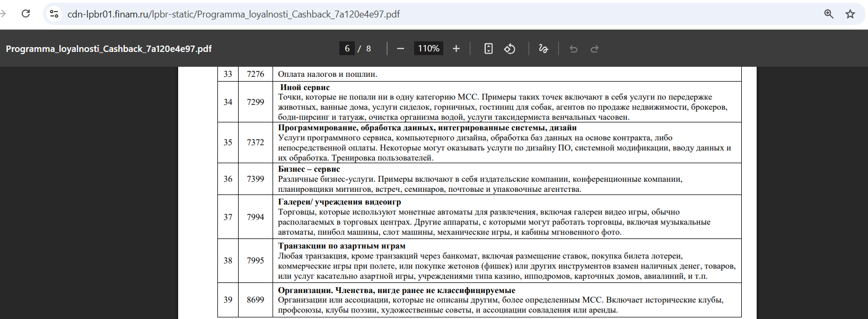Click row number 39 cell
868x319 pixels.
[x=228, y=300]
